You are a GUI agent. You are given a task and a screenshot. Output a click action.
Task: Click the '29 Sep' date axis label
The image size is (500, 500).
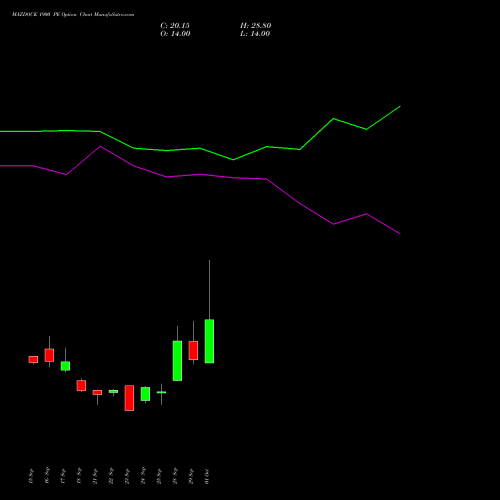click(191, 476)
